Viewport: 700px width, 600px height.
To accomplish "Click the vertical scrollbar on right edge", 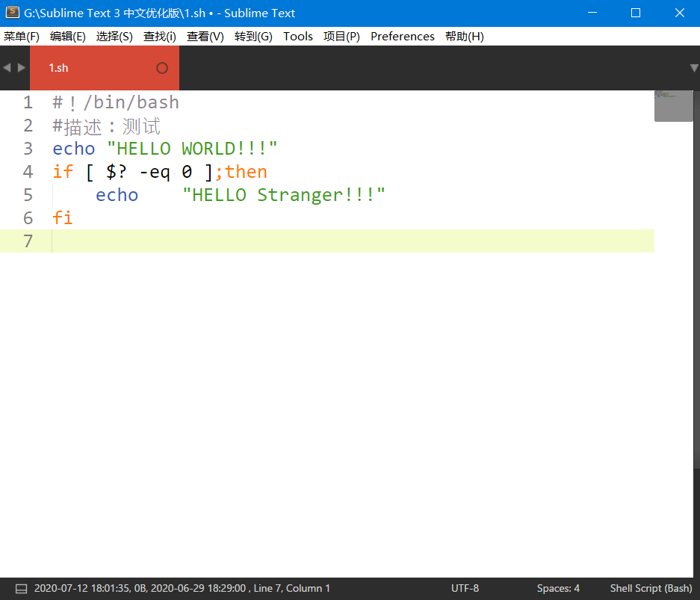I will point(696,279).
